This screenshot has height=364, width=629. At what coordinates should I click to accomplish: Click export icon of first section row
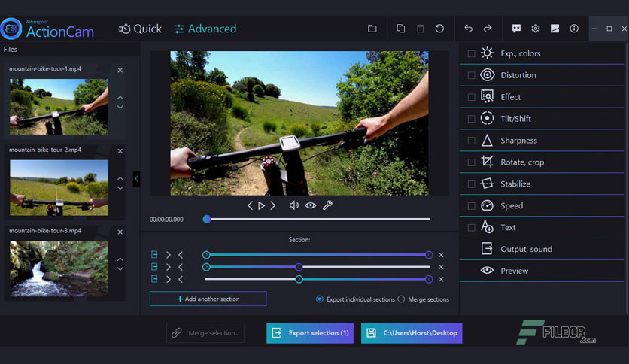pyautogui.click(x=154, y=254)
